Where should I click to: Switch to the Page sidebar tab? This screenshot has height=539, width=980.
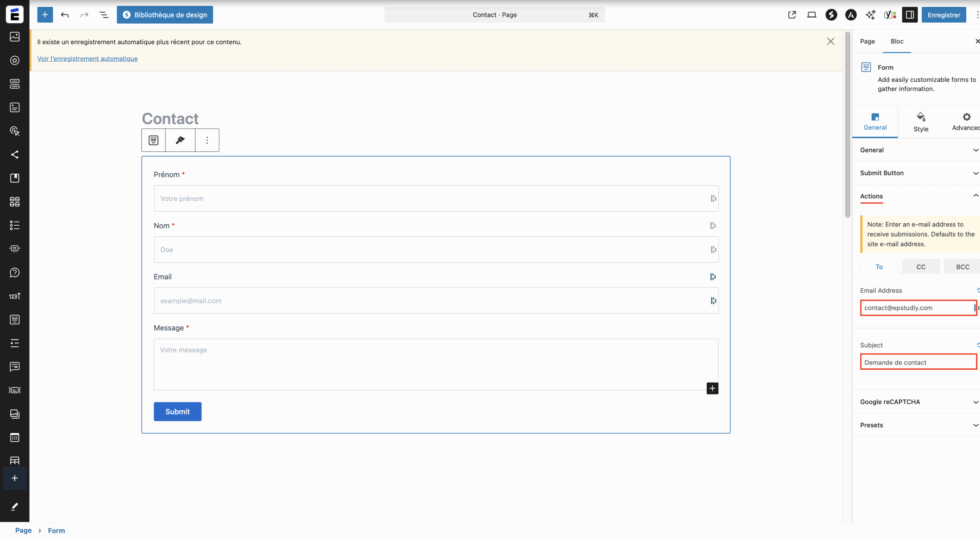tap(867, 41)
